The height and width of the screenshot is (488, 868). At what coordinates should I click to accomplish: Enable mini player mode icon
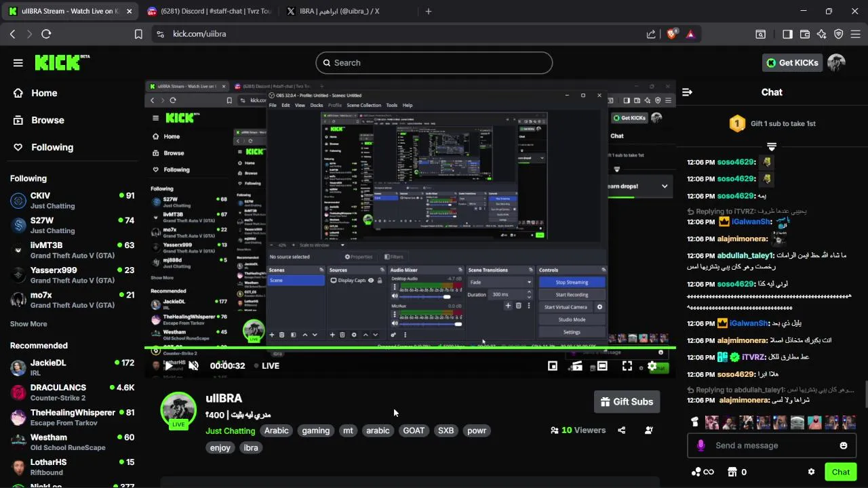click(x=553, y=366)
